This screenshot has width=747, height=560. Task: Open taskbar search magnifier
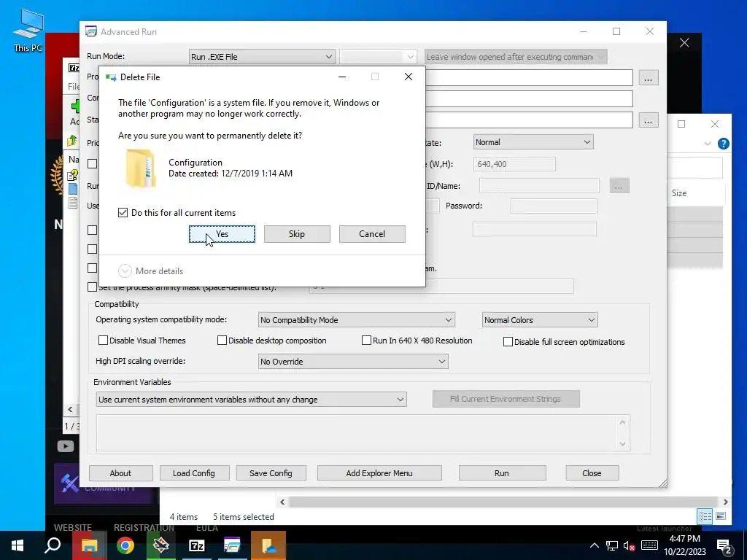(x=53, y=545)
